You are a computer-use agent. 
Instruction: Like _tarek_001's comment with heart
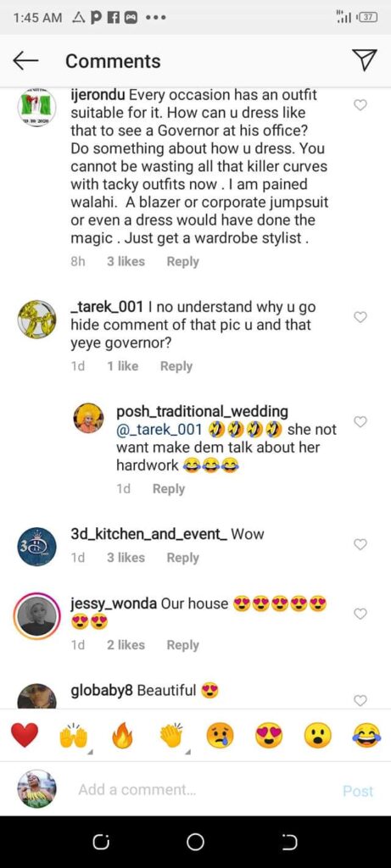tap(360, 317)
